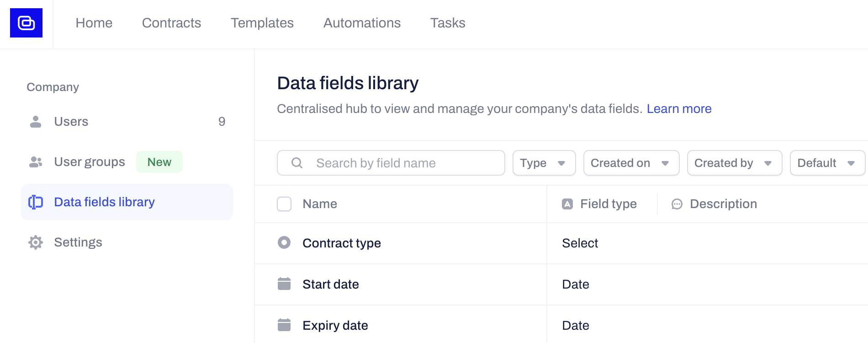Viewport: 868px width, 343px height.
Task: Open the Templates tab
Action: coord(262,23)
